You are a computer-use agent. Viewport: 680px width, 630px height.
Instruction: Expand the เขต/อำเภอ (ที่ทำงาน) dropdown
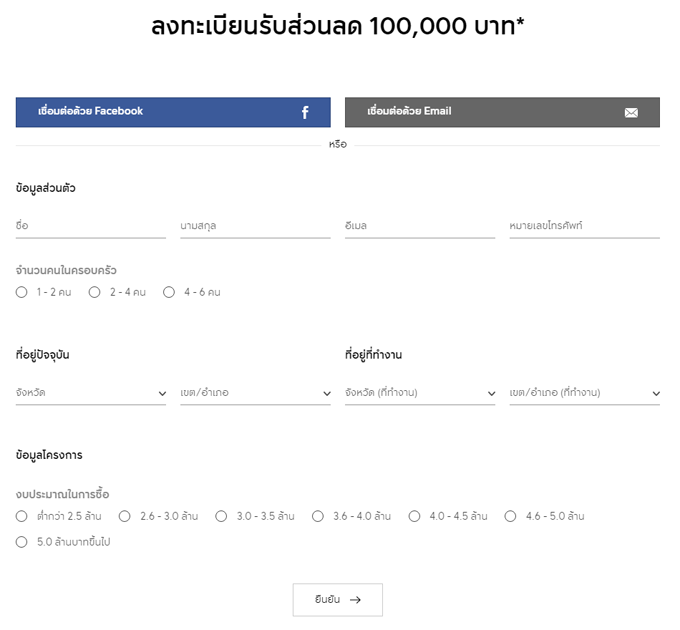click(584, 393)
